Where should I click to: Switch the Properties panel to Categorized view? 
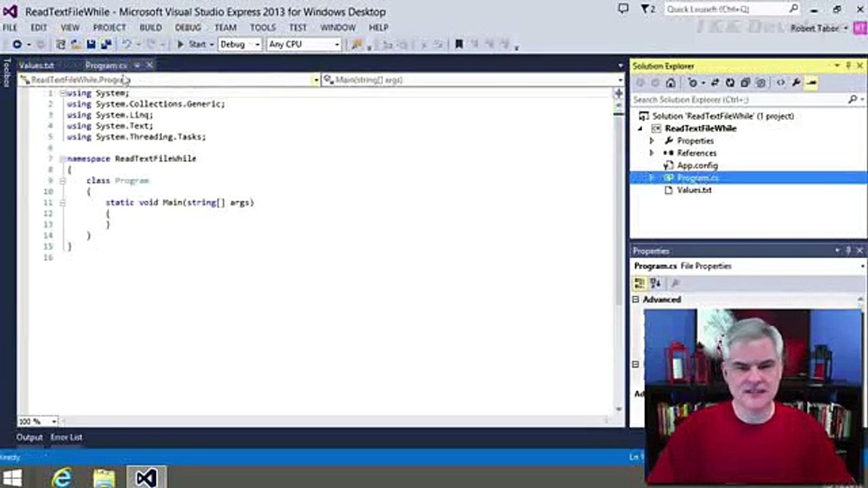(639, 283)
